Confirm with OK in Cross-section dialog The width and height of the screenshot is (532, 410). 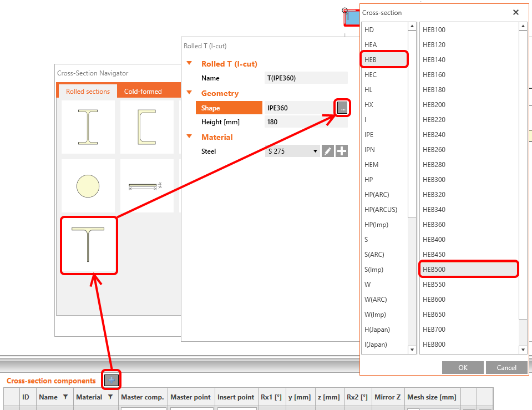click(x=463, y=368)
